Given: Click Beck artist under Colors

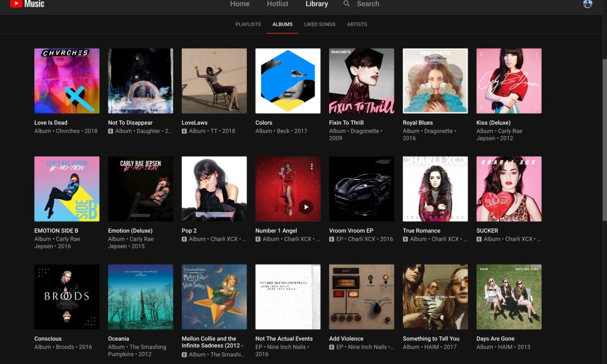Looking at the screenshot, I should (283, 131).
